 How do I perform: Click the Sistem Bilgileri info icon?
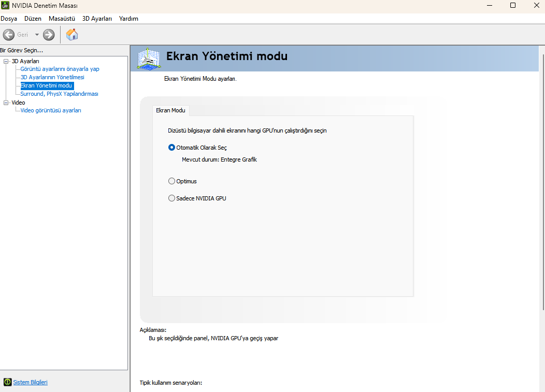click(x=7, y=382)
